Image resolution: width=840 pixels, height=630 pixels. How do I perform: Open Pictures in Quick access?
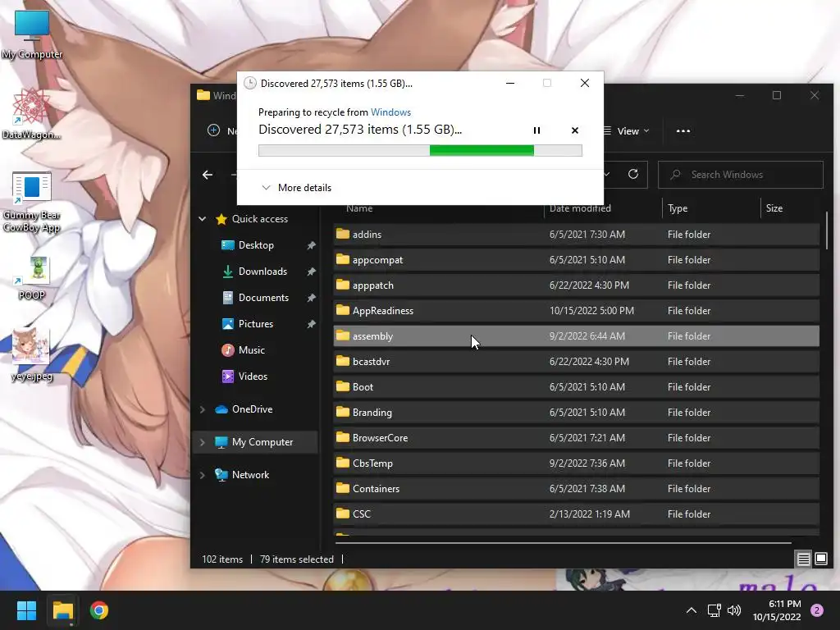tap(256, 323)
